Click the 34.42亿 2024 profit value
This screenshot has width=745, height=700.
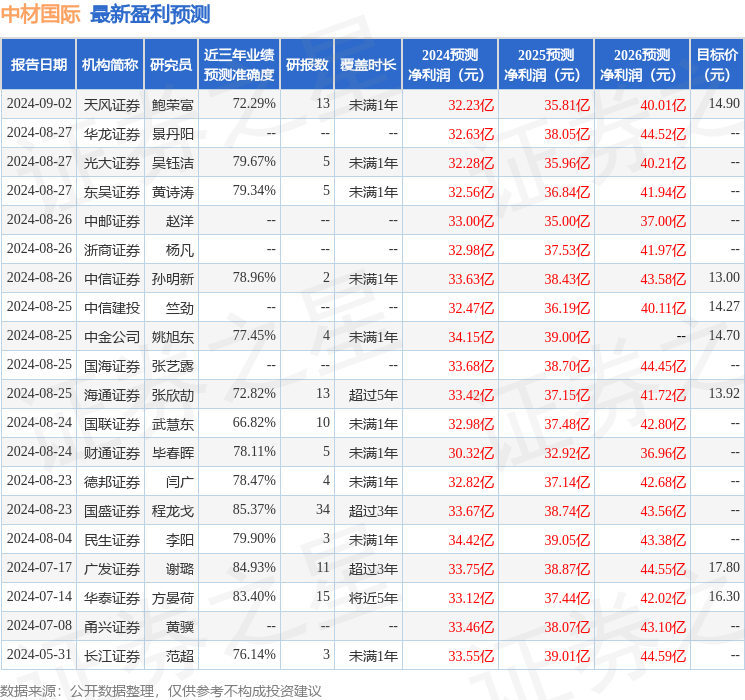coord(471,540)
